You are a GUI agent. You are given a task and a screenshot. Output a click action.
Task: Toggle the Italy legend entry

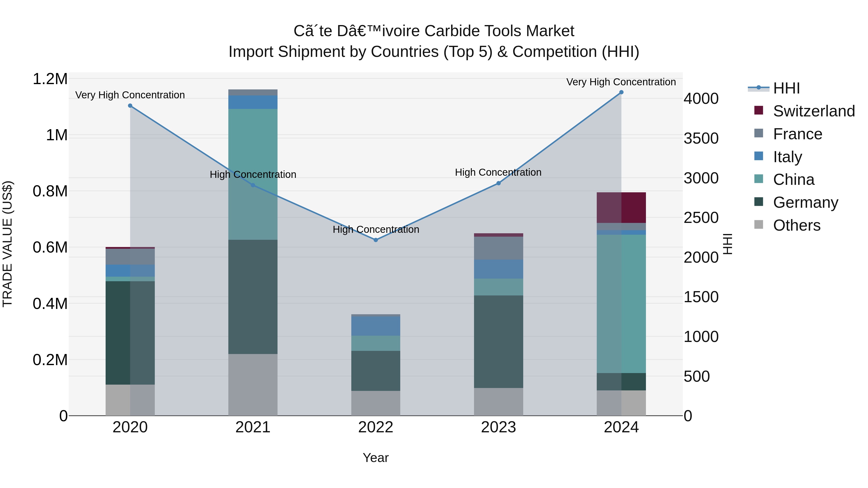click(x=778, y=157)
